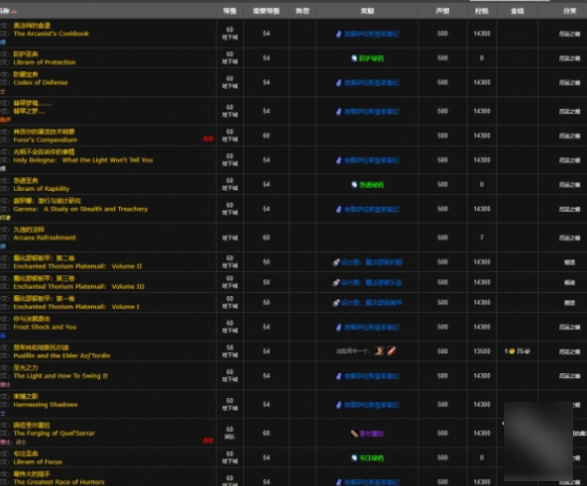Click required level 60 in Foror's Compendium row
The width and height of the screenshot is (587, 486).
coord(266,136)
